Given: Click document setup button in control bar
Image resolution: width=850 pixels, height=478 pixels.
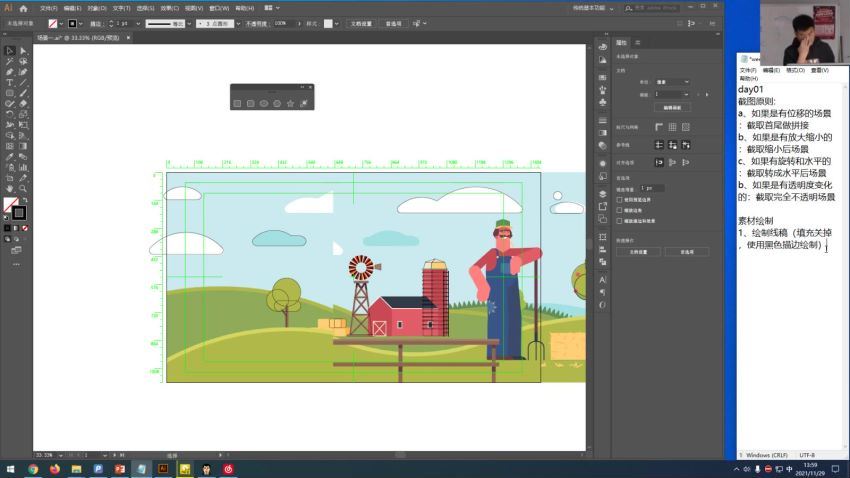Looking at the screenshot, I should click(x=361, y=24).
